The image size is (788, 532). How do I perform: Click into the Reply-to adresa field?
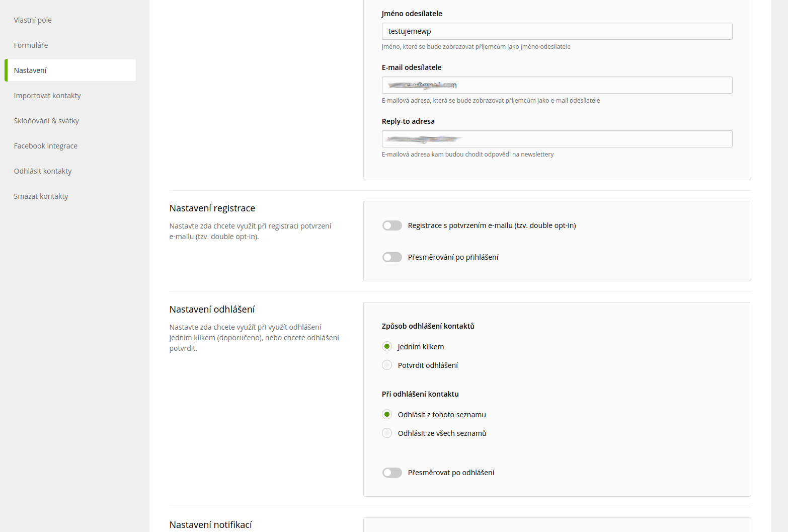pos(557,139)
